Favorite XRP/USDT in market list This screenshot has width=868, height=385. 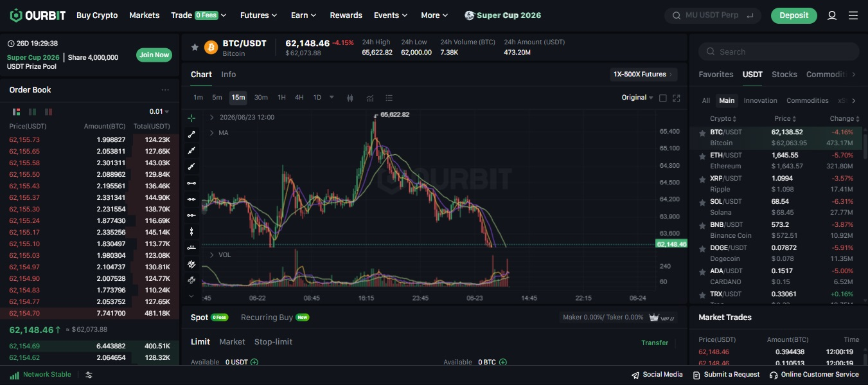(702, 179)
